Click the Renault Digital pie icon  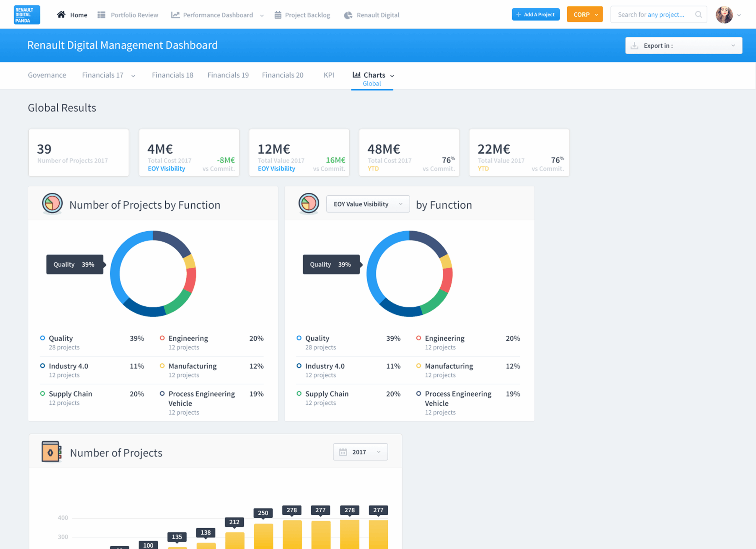click(348, 15)
